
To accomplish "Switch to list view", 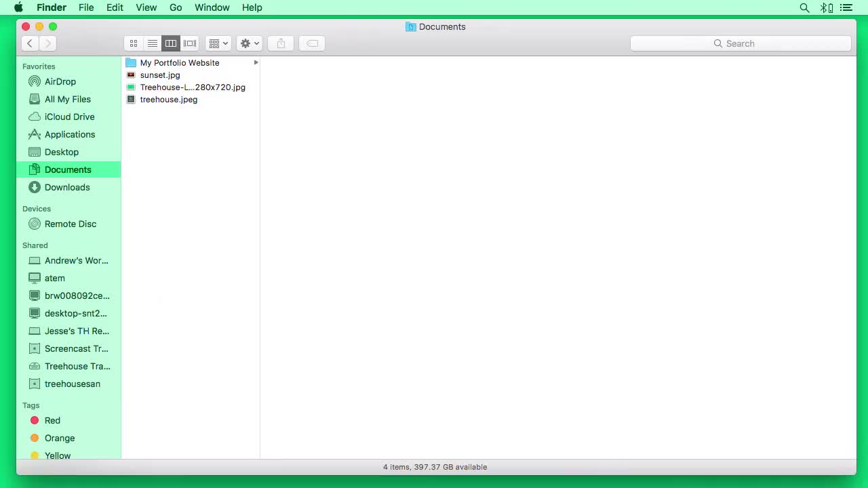I will [152, 43].
